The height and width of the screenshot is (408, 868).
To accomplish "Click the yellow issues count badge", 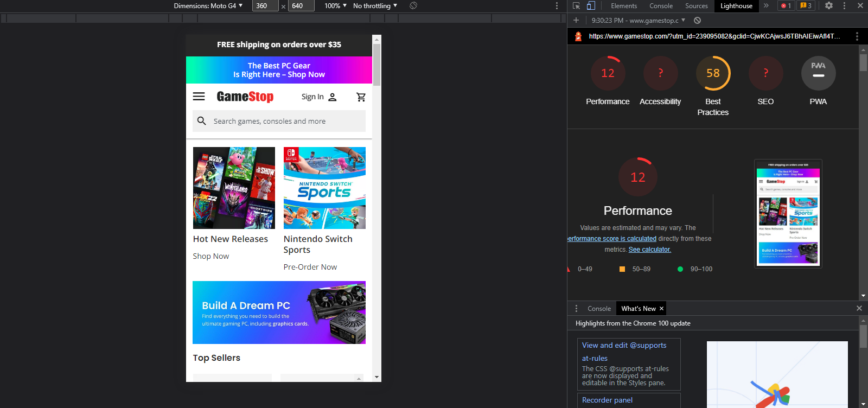I will (806, 6).
